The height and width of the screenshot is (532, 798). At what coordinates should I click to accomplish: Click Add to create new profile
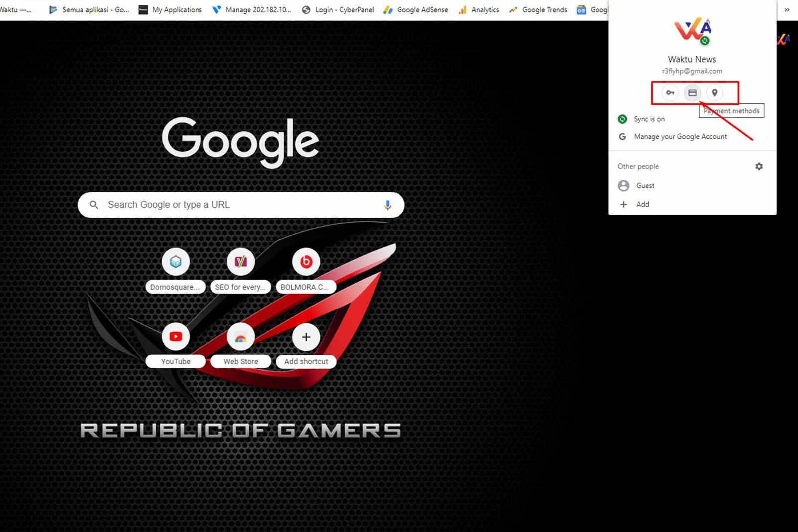pyautogui.click(x=692, y=204)
